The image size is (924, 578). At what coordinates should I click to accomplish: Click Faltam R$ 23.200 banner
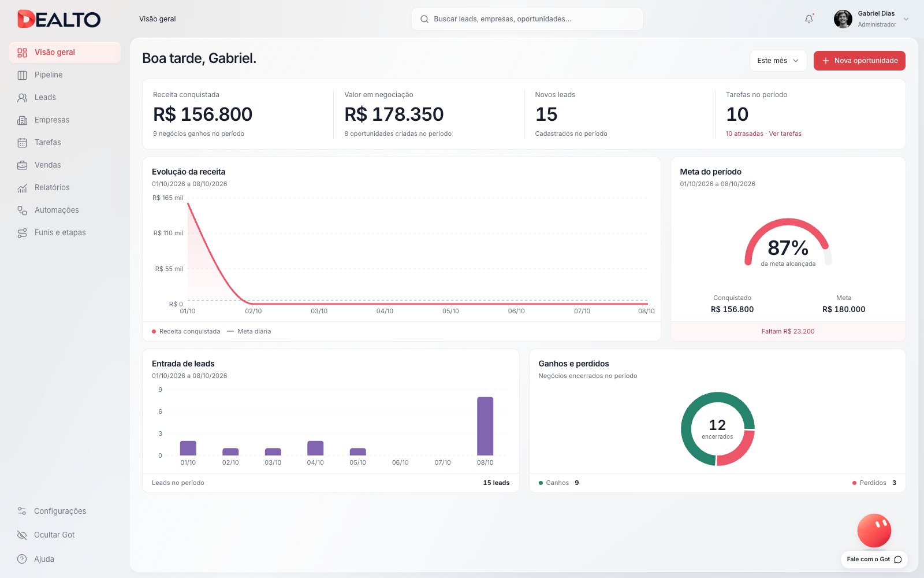[788, 331]
